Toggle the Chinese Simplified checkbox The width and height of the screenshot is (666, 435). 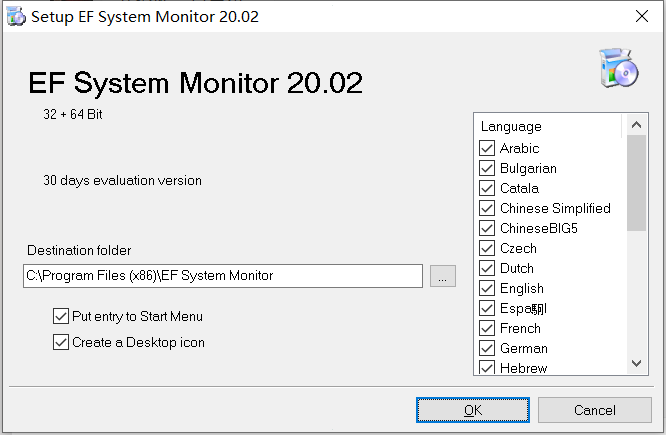(x=487, y=208)
